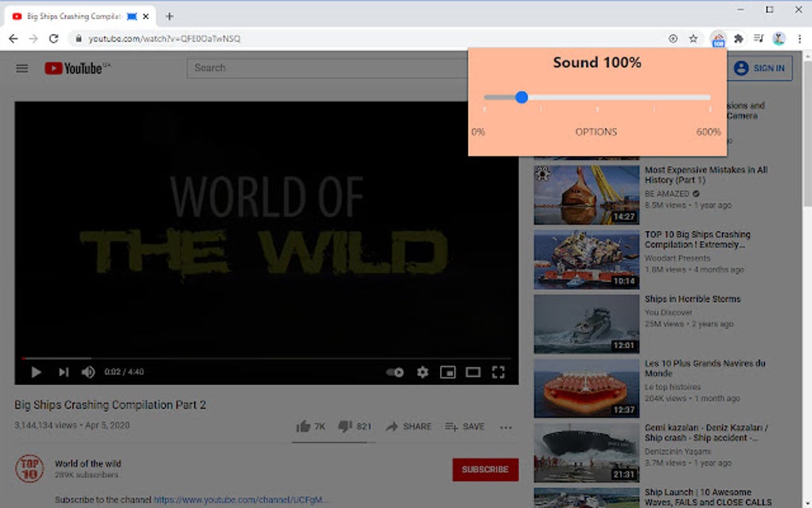Skip to the next video

[x=63, y=372]
